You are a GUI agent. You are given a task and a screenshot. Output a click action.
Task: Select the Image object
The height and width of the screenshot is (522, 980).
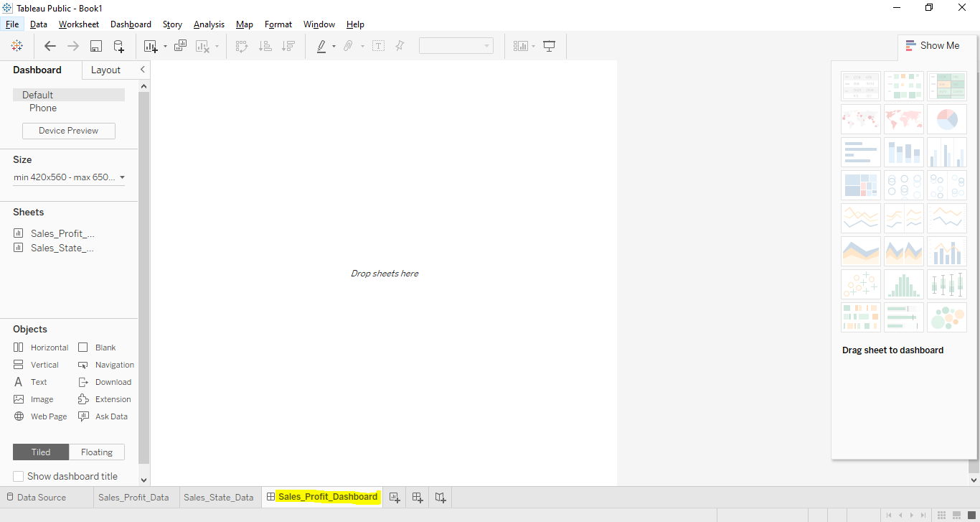point(33,399)
